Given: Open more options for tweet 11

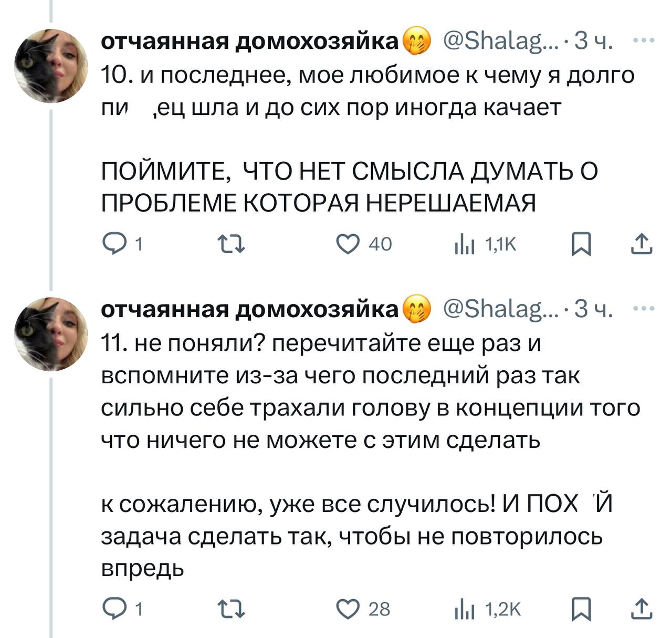Looking at the screenshot, I should [644, 309].
